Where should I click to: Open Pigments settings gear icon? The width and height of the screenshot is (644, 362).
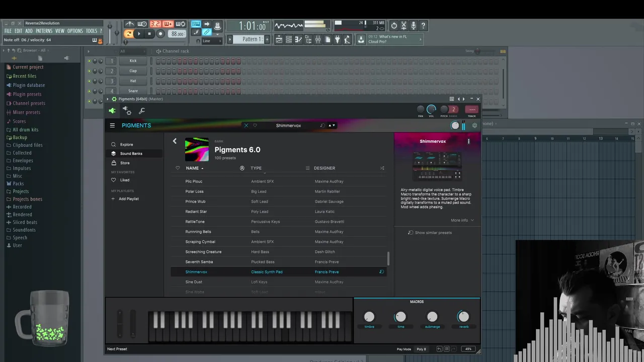click(474, 126)
